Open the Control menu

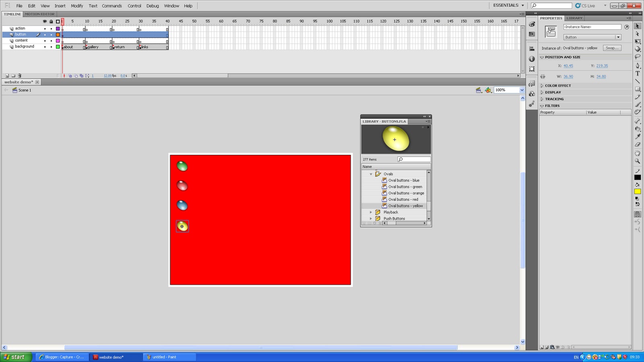coord(134,6)
